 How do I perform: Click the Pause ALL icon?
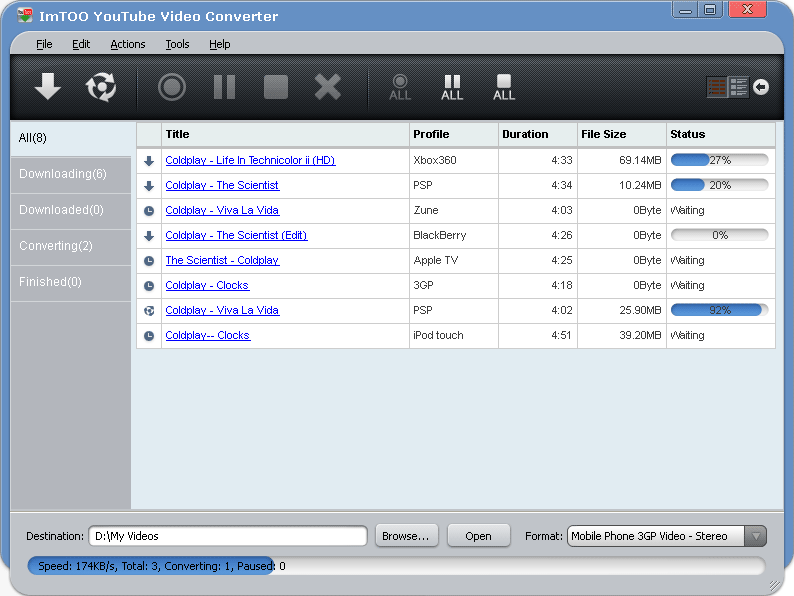[452, 88]
